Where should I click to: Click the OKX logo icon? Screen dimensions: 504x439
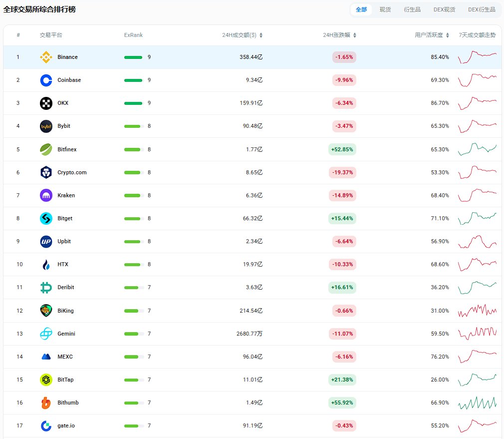[x=46, y=103]
